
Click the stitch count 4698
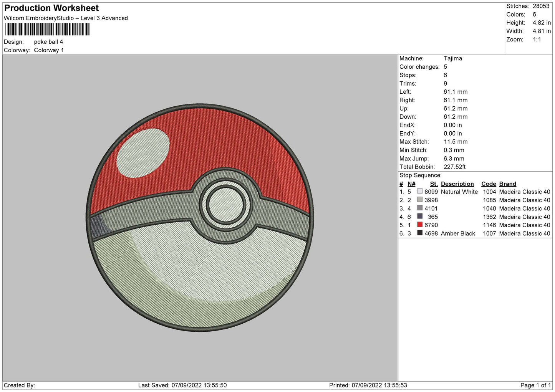[x=431, y=233]
